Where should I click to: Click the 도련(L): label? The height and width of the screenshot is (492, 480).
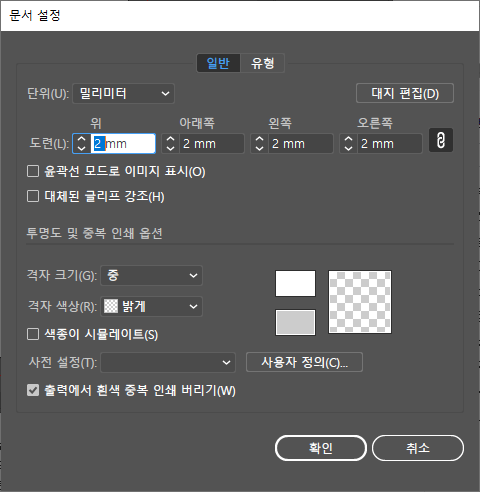pyautogui.click(x=49, y=143)
